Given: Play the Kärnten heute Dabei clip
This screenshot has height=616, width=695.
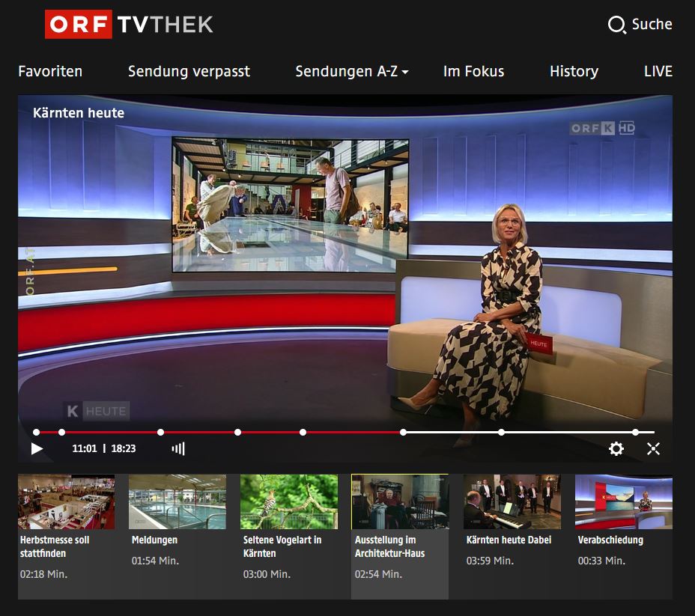Looking at the screenshot, I should point(512,501).
